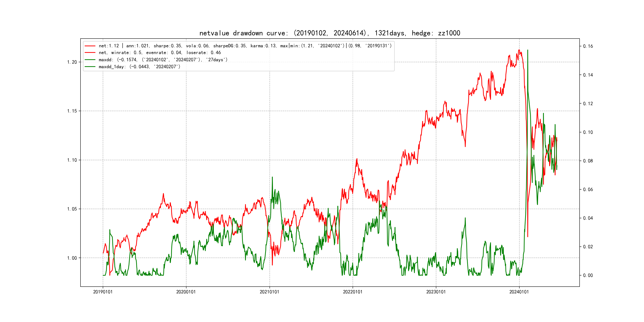Click the 20190101 x-axis date label
644x322 pixels.
tap(103, 292)
